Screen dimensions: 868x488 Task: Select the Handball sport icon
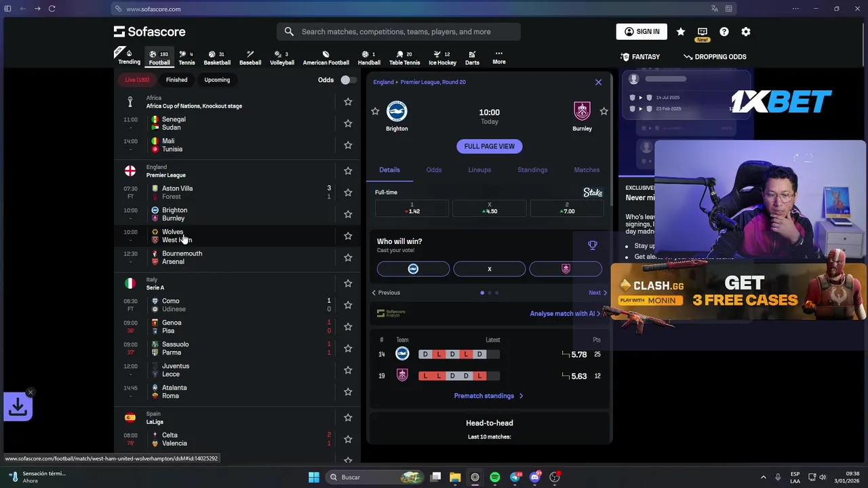[369, 58]
